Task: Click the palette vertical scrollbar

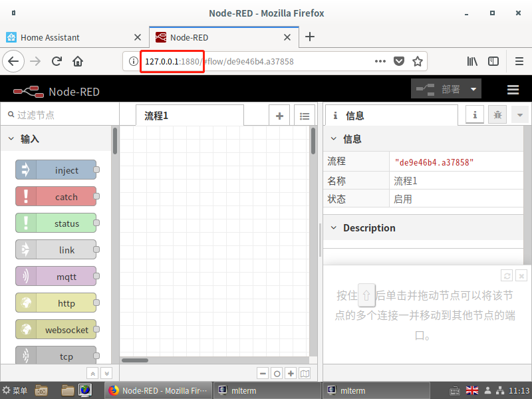Action: pyautogui.click(x=115, y=141)
